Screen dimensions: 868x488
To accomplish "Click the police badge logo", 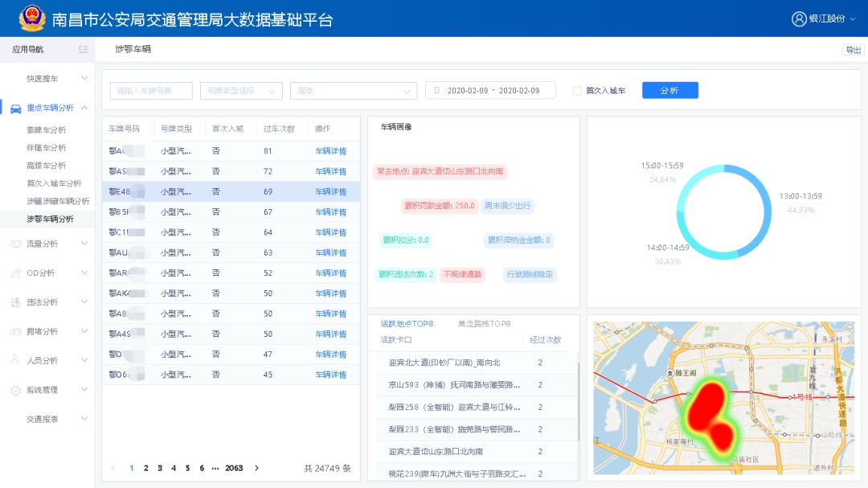I will pos(32,18).
